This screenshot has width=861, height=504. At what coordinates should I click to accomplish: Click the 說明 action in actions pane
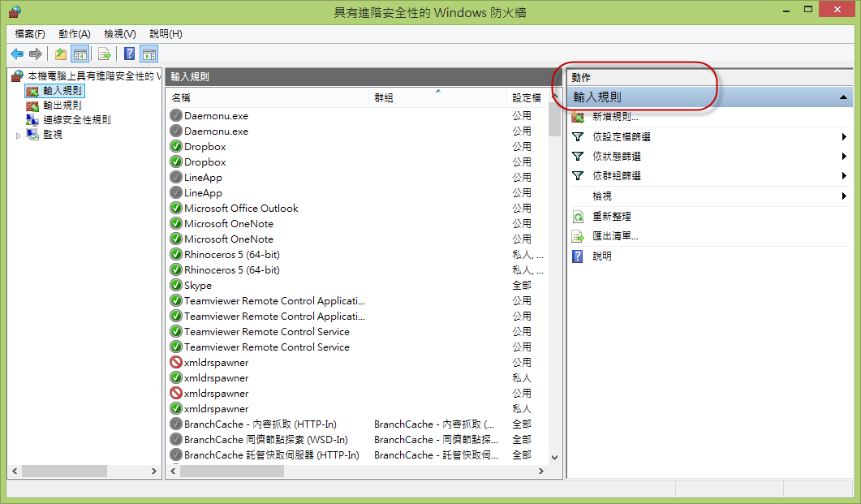pos(602,256)
